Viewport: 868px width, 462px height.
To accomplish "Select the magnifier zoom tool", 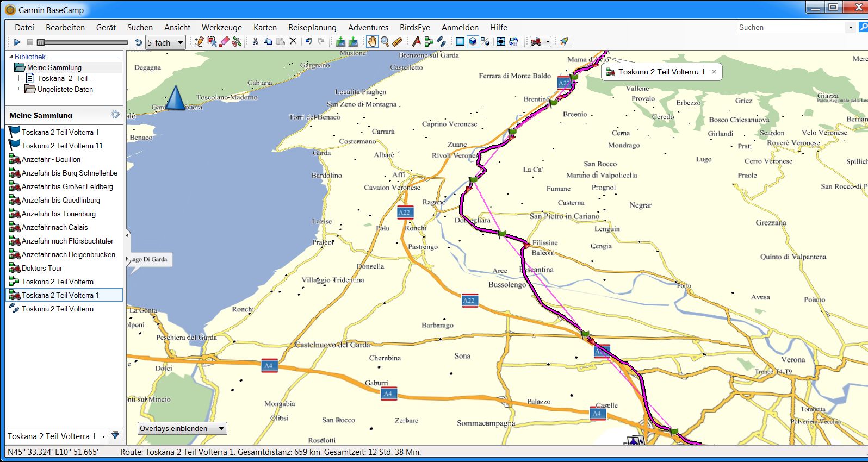I will [385, 41].
